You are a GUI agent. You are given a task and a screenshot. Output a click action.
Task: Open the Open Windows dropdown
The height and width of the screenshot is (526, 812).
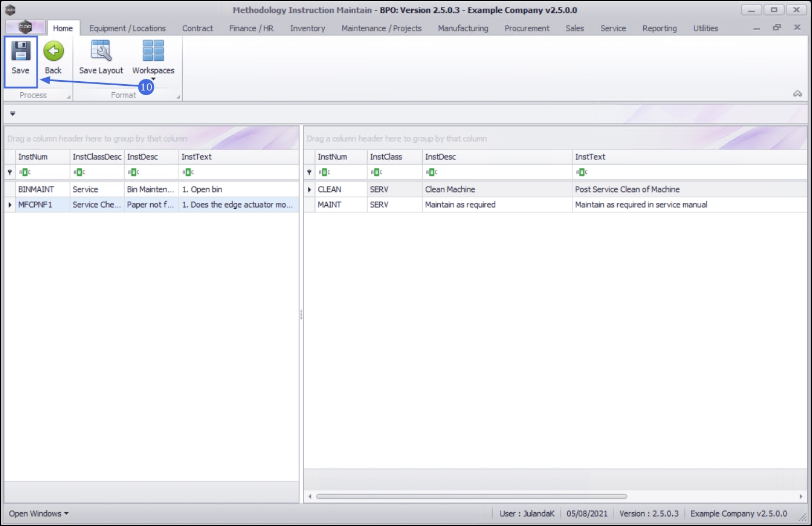coord(39,513)
